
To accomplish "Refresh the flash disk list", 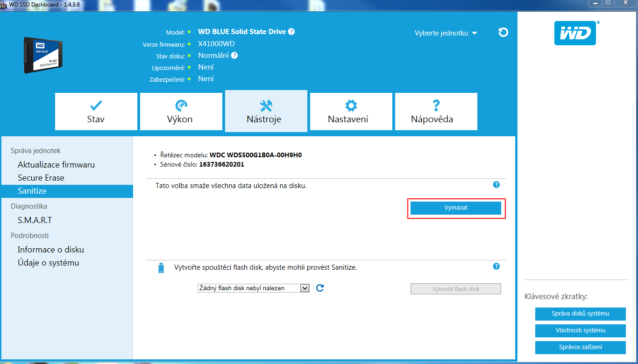I will tap(320, 288).
